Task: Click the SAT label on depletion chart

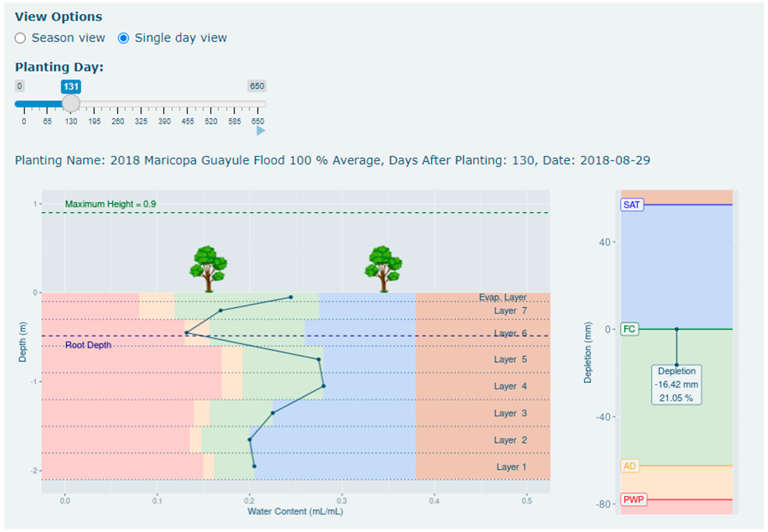Action: (632, 205)
